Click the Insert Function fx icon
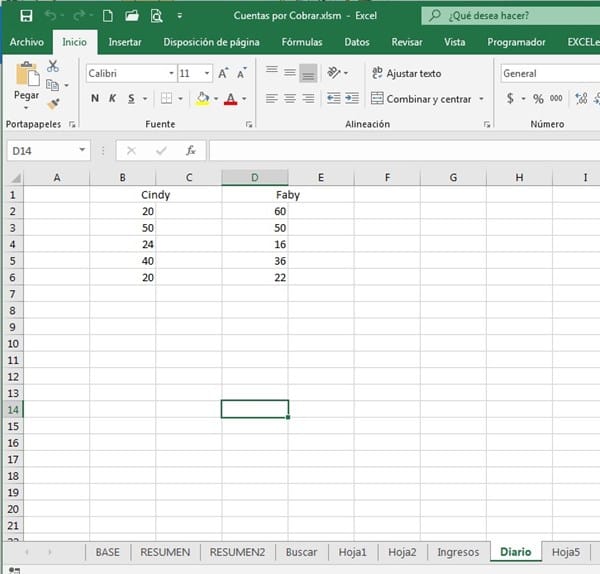Image resolution: width=600 pixels, height=574 pixels. 190,150
